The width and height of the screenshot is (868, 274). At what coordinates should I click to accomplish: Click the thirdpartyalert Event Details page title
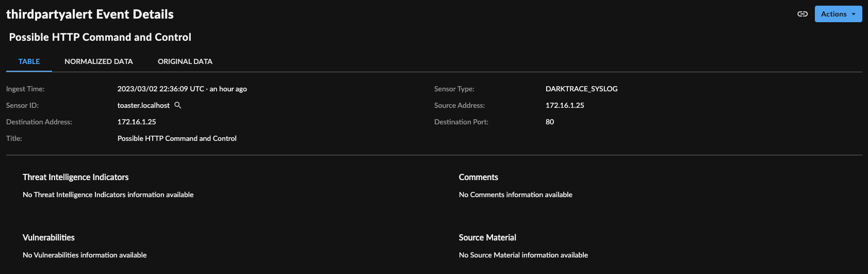coord(90,14)
